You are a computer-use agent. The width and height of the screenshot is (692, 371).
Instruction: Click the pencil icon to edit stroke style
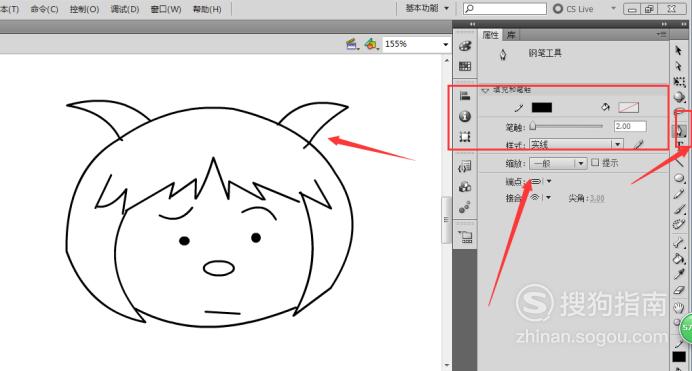pos(639,144)
